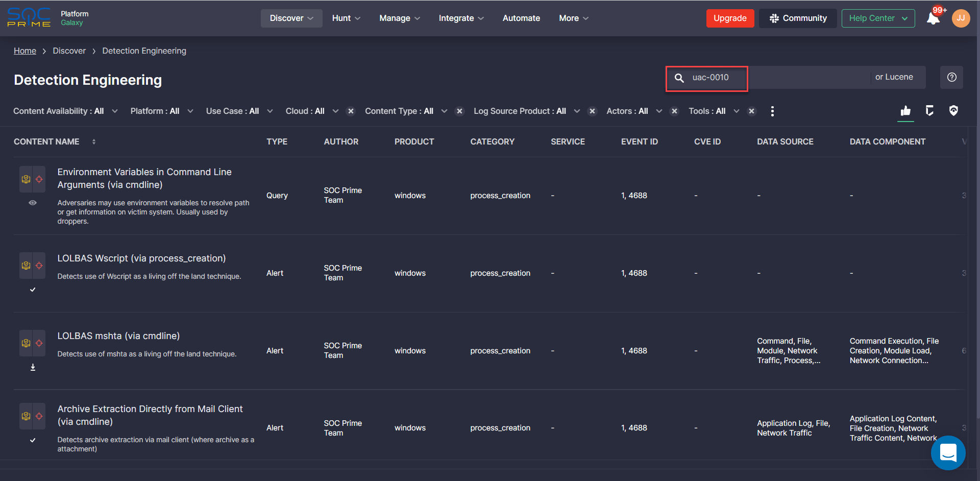This screenshot has height=481, width=980.
Task: Select the shield view icon
Action: point(953,111)
